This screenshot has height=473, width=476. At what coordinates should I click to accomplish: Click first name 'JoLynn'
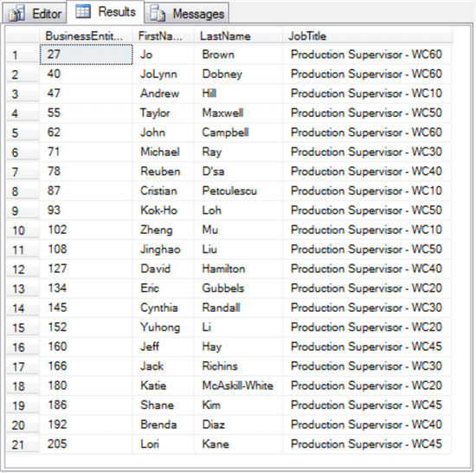point(158,75)
